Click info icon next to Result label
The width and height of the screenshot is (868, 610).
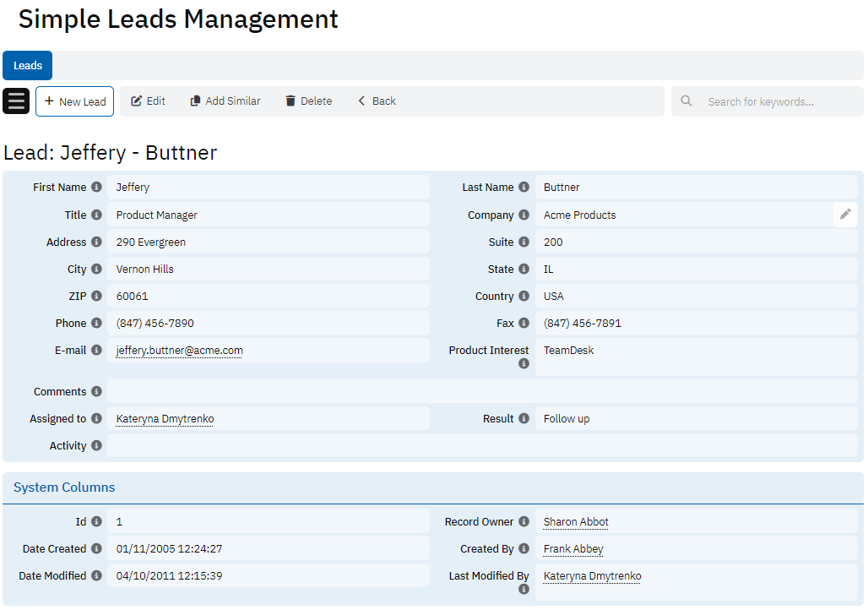[x=524, y=419]
